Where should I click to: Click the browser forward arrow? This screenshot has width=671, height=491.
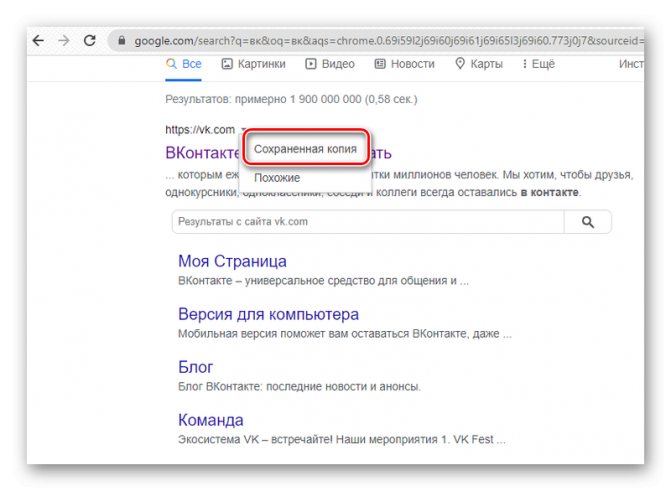click(64, 41)
